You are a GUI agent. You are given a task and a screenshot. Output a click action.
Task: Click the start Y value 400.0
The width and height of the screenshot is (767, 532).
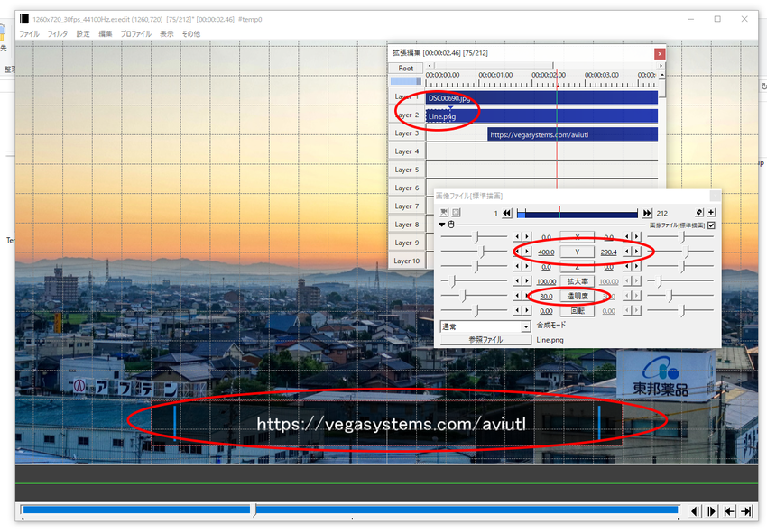pyautogui.click(x=546, y=252)
